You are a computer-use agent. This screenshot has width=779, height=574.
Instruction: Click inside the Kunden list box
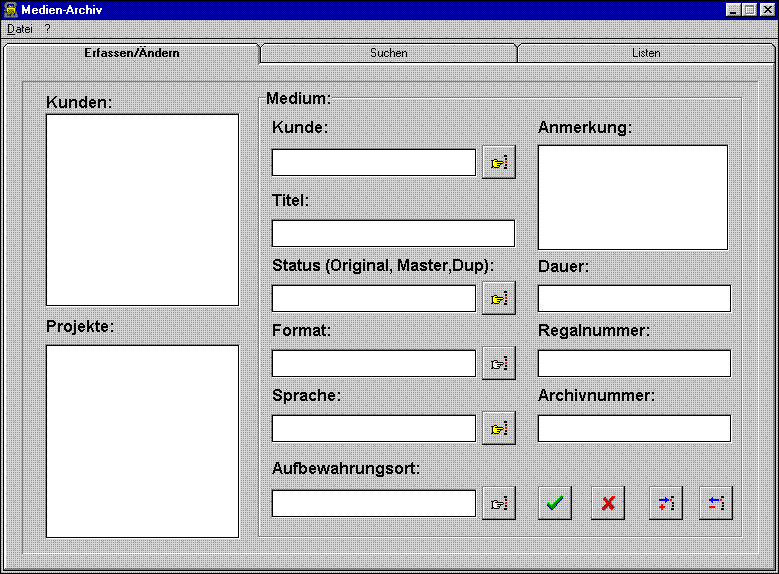[142, 209]
